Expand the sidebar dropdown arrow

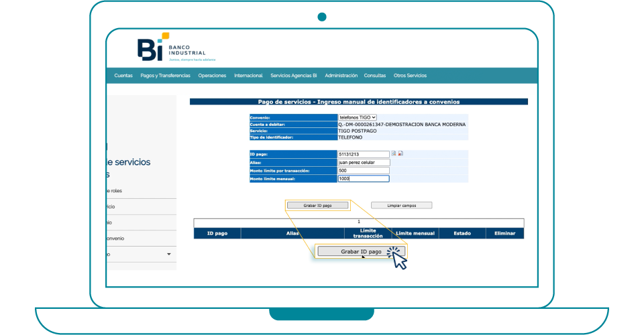click(169, 255)
